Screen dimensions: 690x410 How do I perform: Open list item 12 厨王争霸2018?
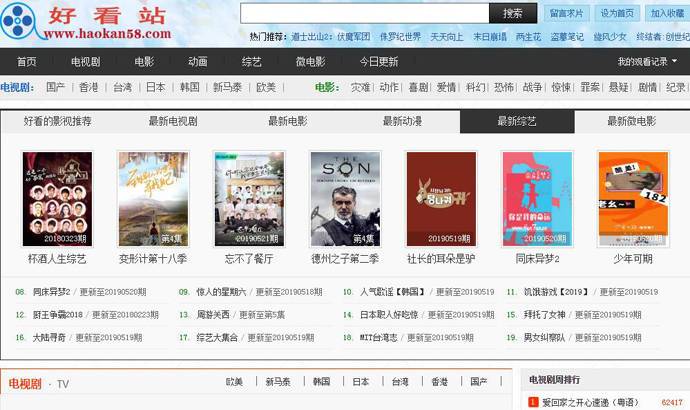click(58, 315)
